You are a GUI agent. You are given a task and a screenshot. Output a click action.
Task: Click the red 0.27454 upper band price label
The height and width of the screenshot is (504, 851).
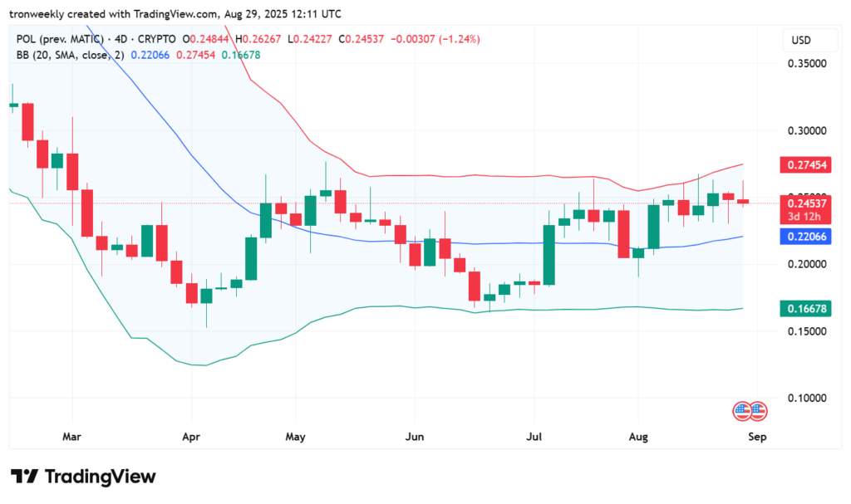(804, 165)
